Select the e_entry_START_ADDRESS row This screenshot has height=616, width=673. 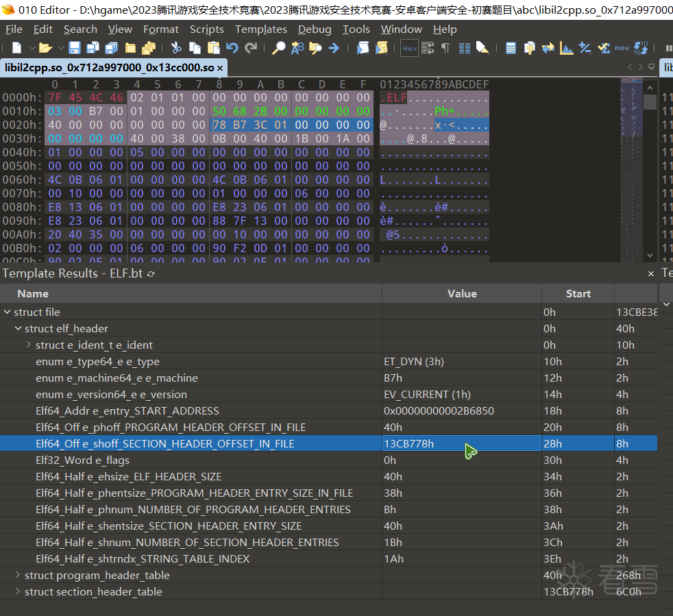click(x=127, y=410)
